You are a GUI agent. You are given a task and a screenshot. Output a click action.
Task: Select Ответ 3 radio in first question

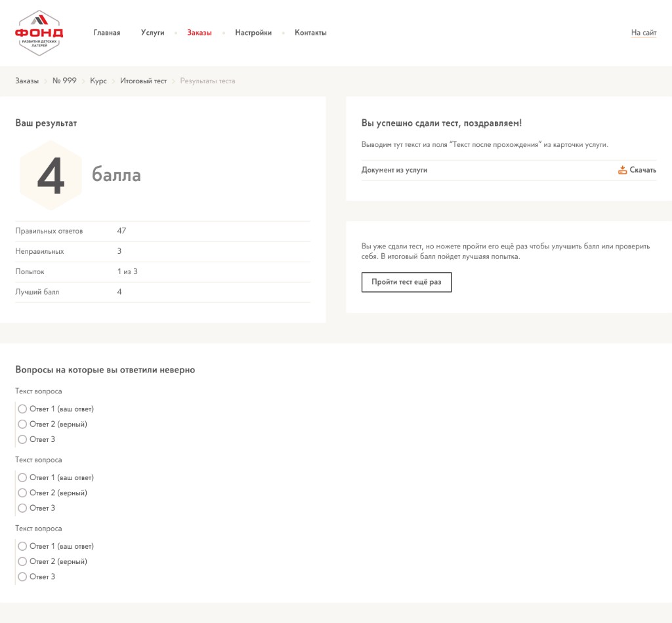22,439
